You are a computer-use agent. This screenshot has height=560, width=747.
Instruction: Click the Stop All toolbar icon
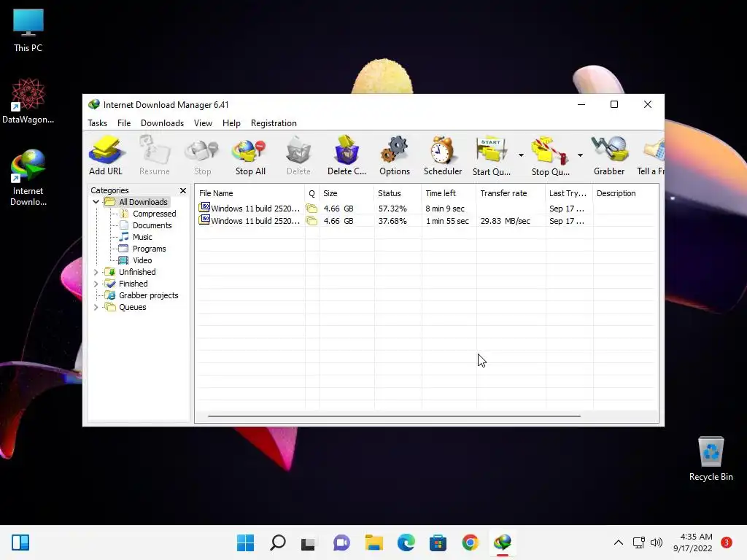pyautogui.click(x=250, y=156)
